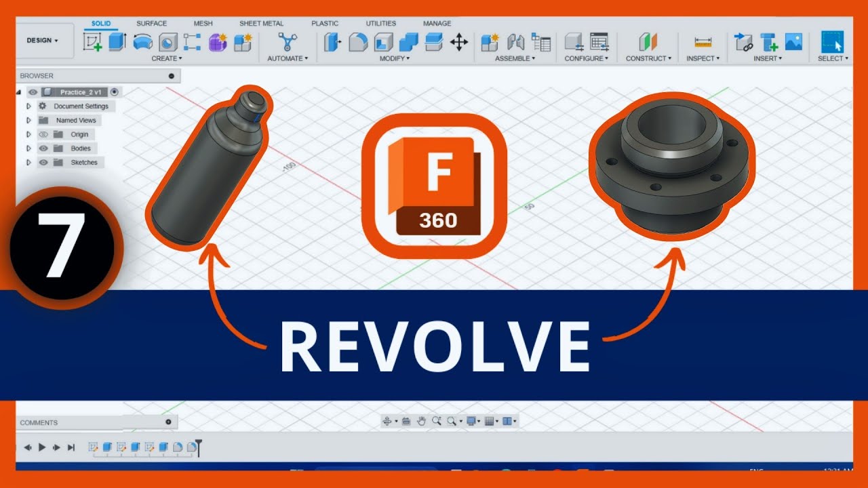
Task: Switch to the Sheet Metal tab
Action: pyautogui.click(x=261, y=24)
